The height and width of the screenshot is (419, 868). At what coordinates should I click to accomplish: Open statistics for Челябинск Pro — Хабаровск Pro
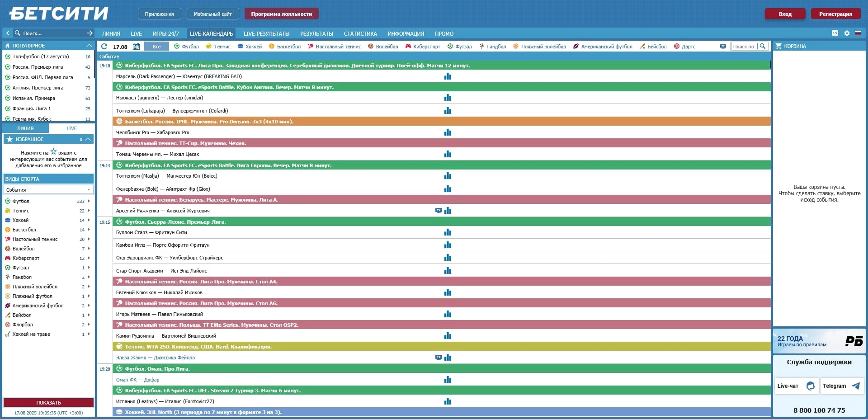[448, 132]
